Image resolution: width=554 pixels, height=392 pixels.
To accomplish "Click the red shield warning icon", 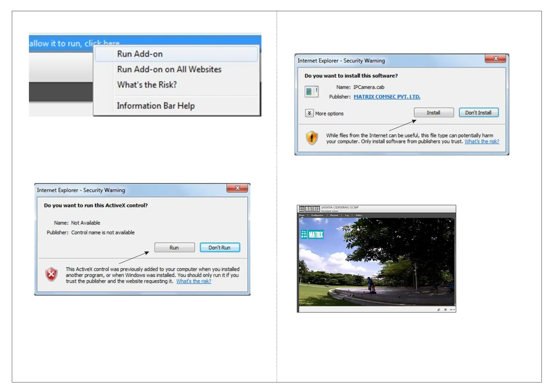I will tap(51, 274).
